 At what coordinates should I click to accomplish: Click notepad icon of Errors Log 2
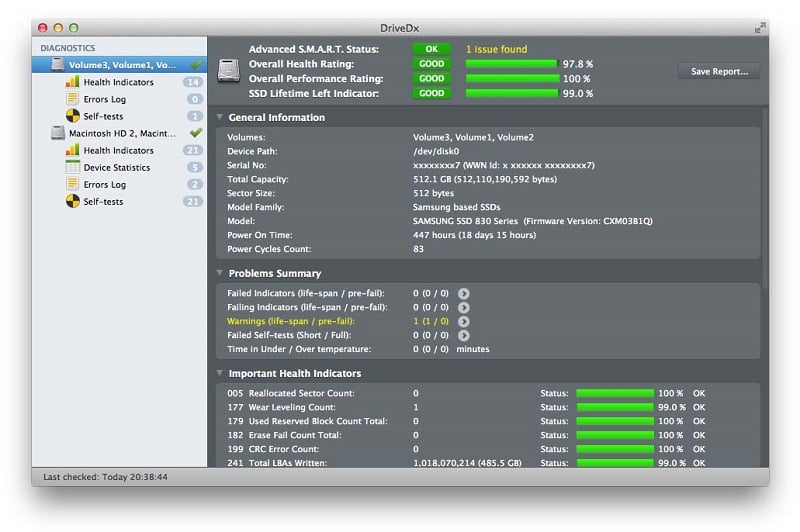coord(72,184)
